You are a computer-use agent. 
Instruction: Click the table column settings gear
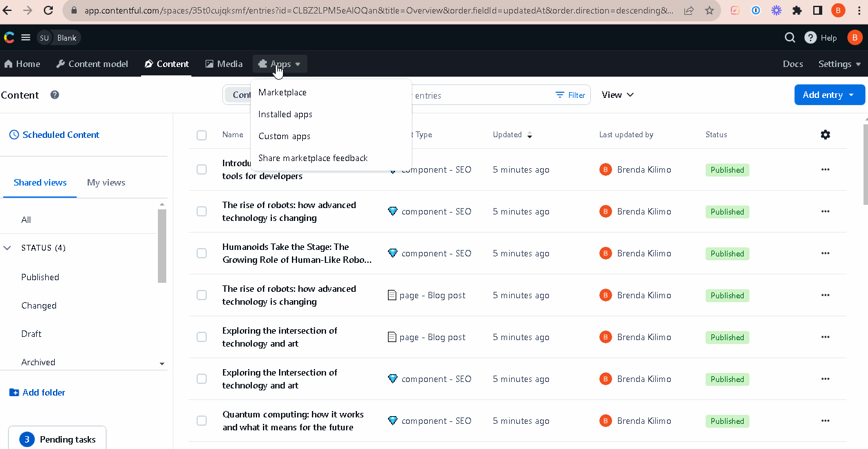tap(825, 135)
